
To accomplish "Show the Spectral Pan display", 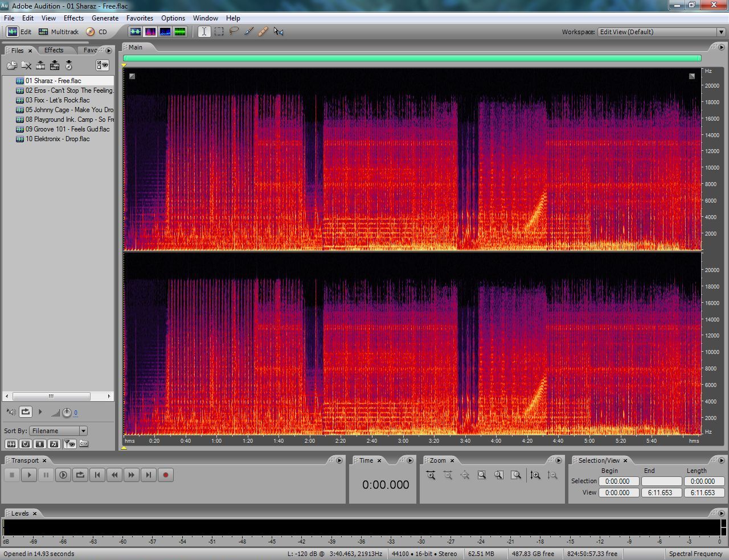I will tap(165, 32).
